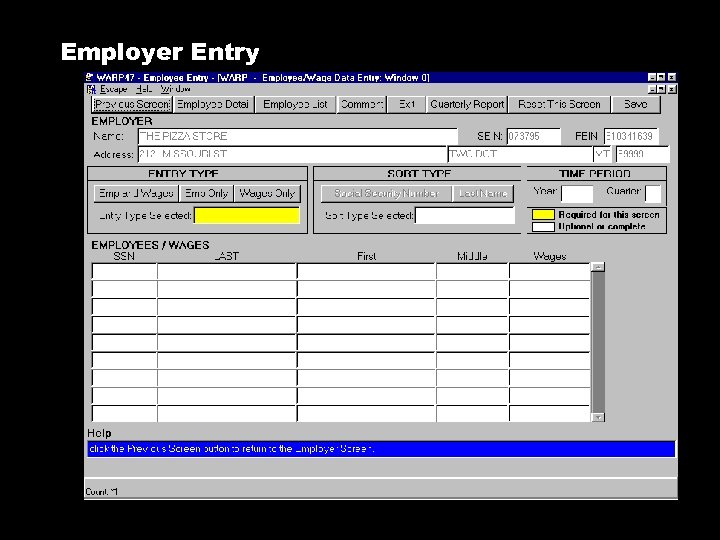Click Reset This Screen button

[x=559, y=104]
